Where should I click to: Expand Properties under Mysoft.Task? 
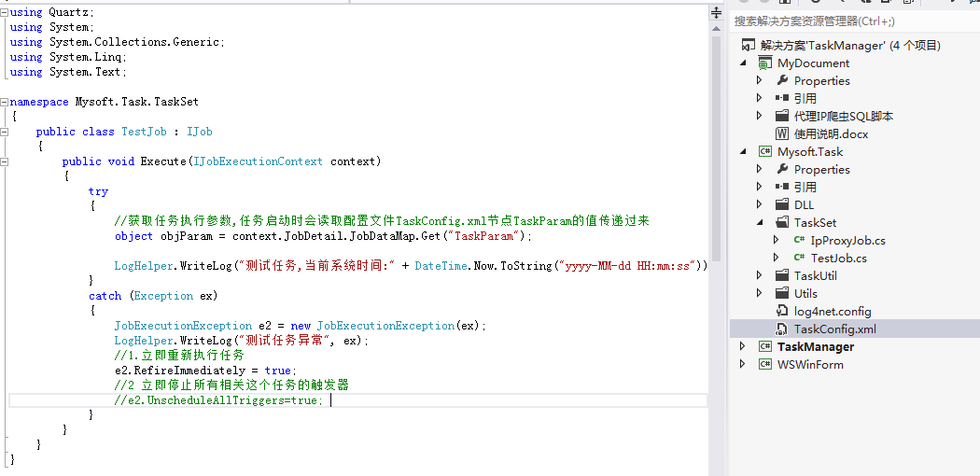[x=760, y=169]
